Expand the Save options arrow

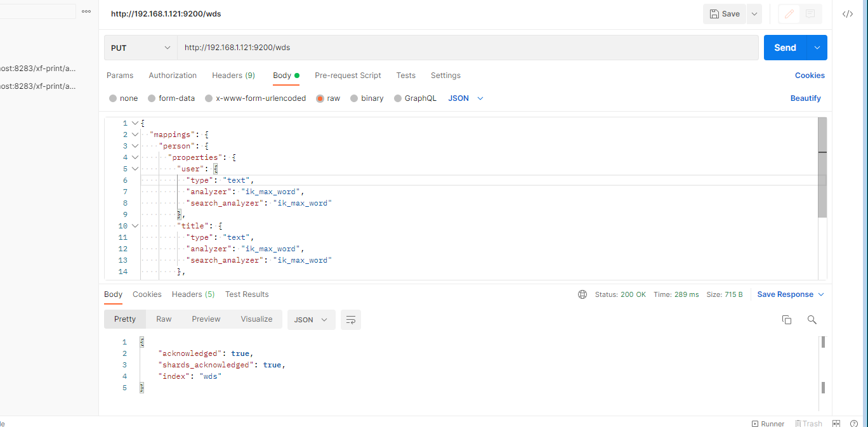click(x=754, y=14)
